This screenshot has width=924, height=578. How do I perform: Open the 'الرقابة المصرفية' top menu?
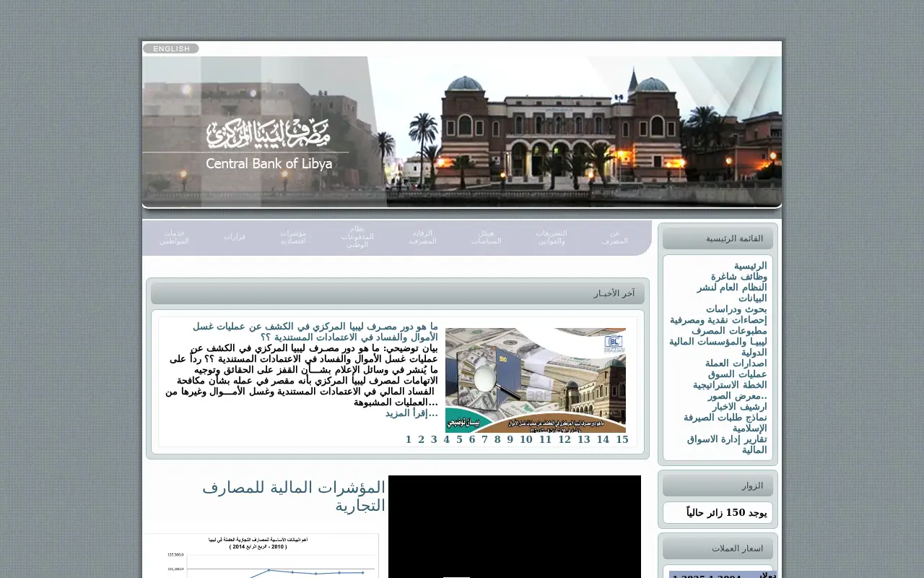(423, 237)
